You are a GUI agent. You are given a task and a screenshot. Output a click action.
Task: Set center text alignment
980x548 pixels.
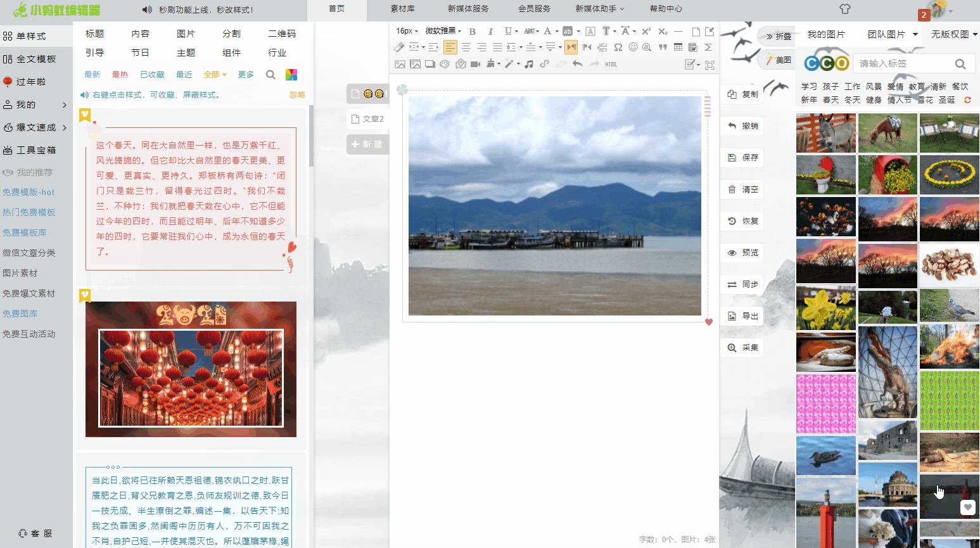[466, 47]
